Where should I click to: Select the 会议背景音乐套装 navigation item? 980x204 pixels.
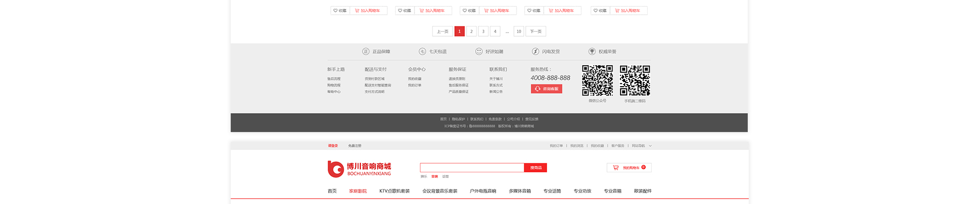pos(440,191)
